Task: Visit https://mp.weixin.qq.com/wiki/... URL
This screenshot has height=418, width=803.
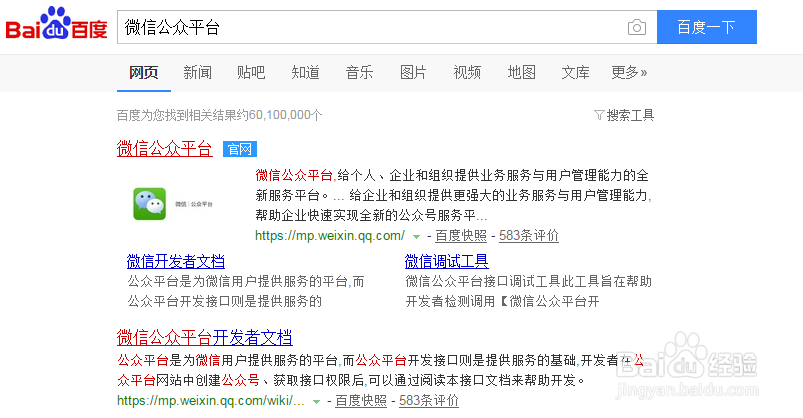Action: [x=211, y=401]
